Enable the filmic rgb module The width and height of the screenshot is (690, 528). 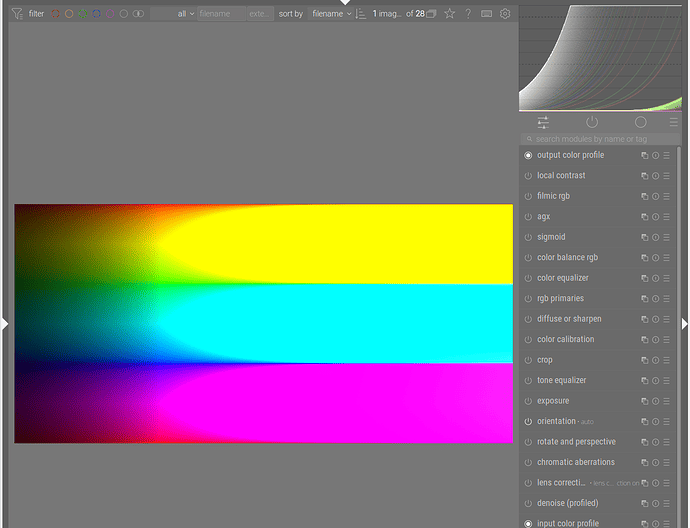[x=528, y=196]
